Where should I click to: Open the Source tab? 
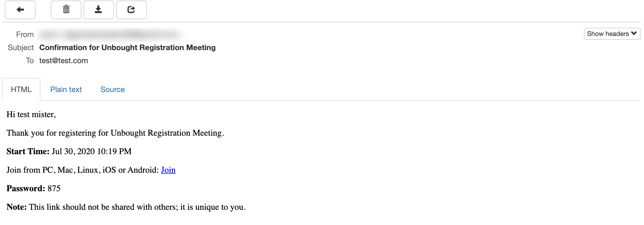112,89
